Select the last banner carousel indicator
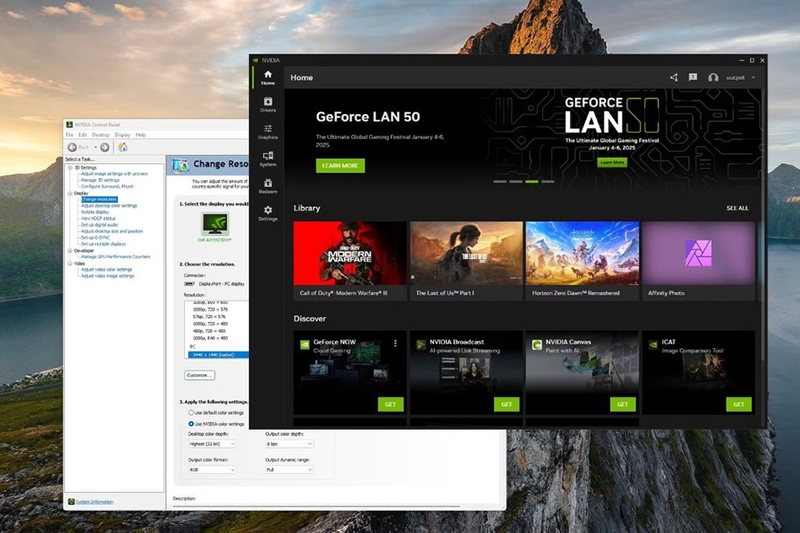This screenshot has height=533, width=800. click(548, 182)
